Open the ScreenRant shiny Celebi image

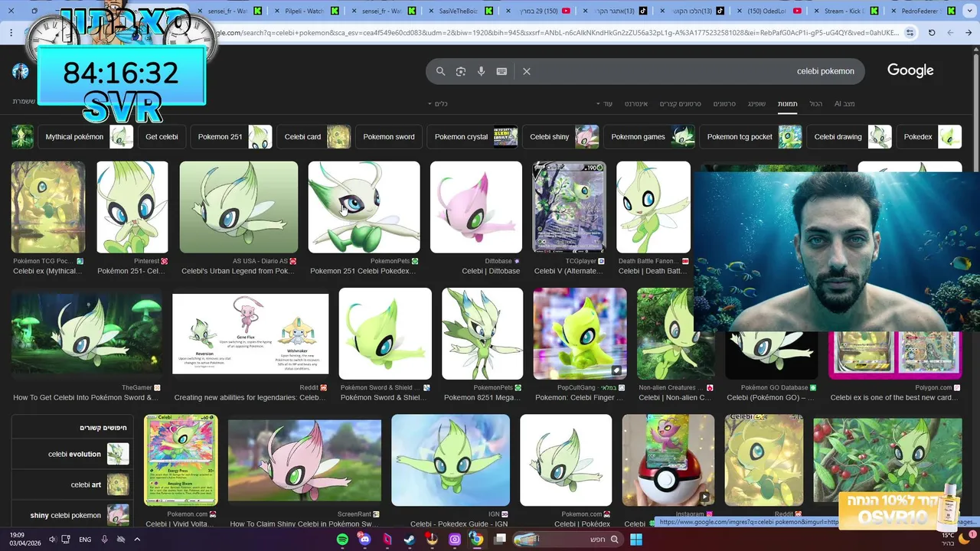[305, 460]
